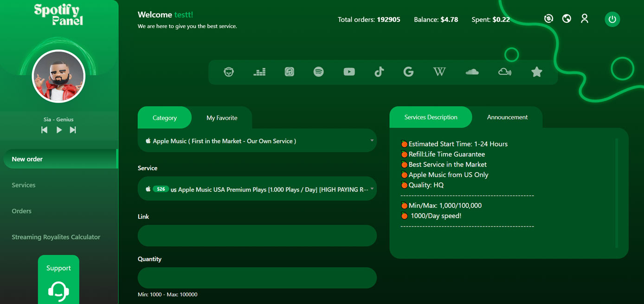Log out with the green power button
The image size is (644, 304).
coord(612,19)
